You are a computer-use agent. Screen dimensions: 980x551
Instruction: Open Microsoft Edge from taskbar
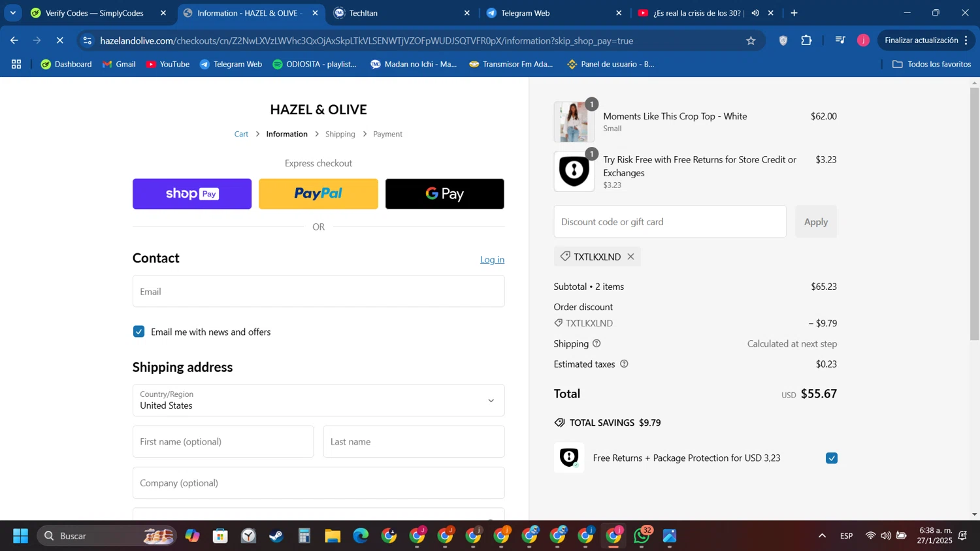click(x=361, y=536)
